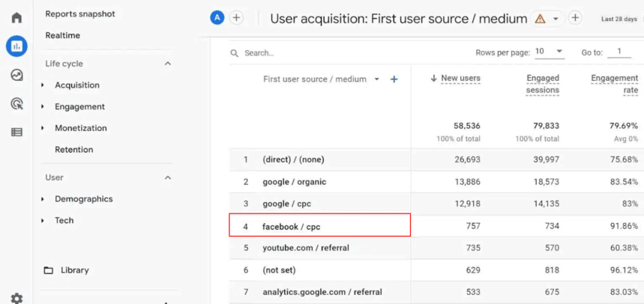This screenshot has height=304, width=644.
Task: Open the Rows per page dropdown
Action: 549,52
